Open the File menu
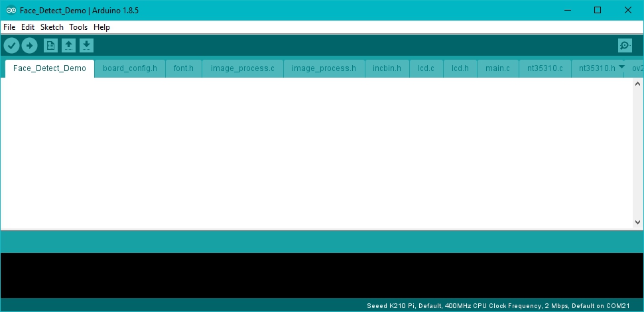644x312 pixels. [x=9, y=27]
